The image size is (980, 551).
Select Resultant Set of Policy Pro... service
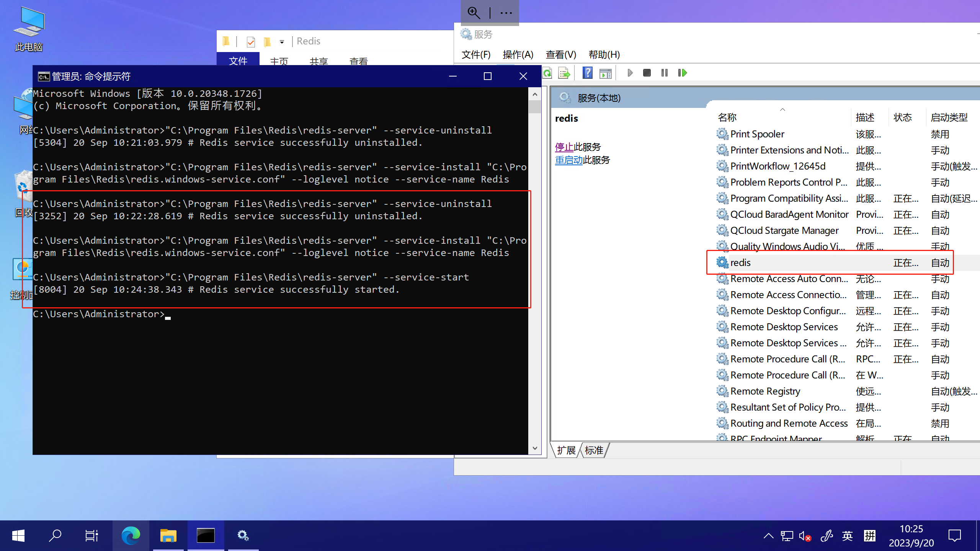pyautogui.click(x=788, y=407)
